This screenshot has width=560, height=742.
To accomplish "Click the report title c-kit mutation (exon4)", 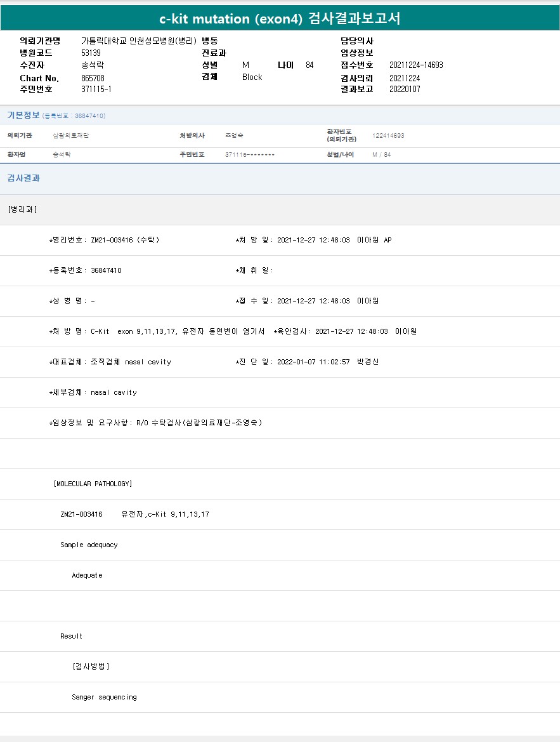I will (280, 18).
